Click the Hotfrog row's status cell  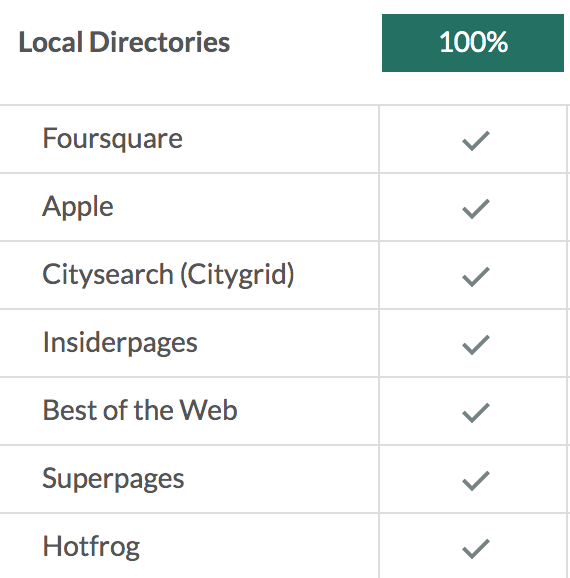pyautogui.click(x=473, y=546)
